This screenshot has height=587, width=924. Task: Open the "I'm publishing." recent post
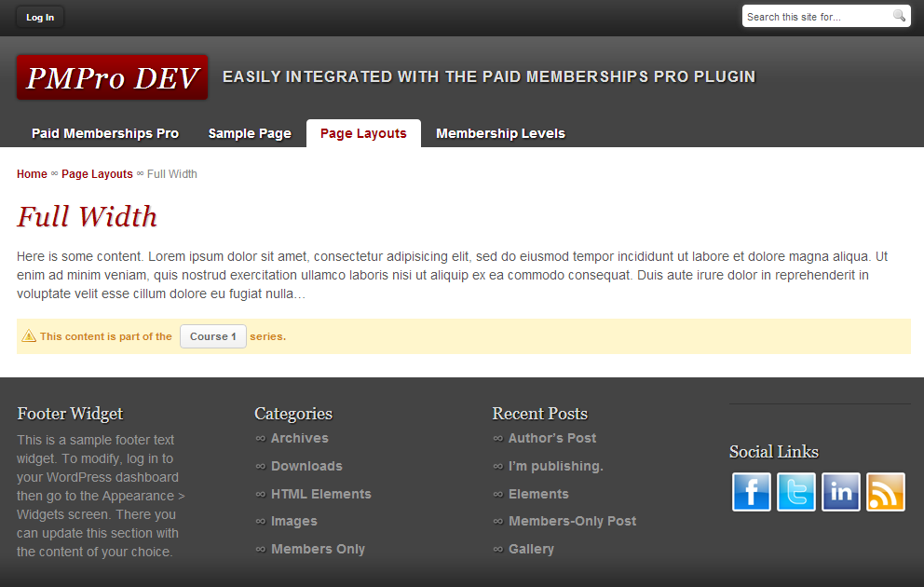[556, 466]
